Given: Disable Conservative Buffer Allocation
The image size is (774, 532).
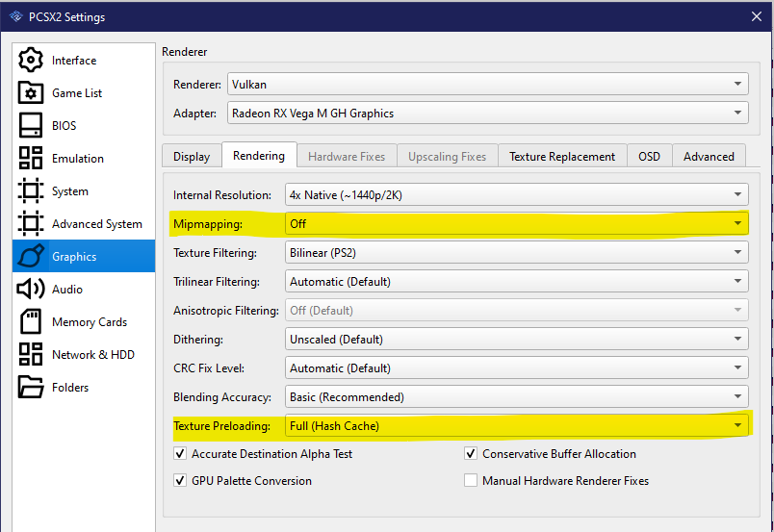Looking at the screenshot, I should (471, 453).
